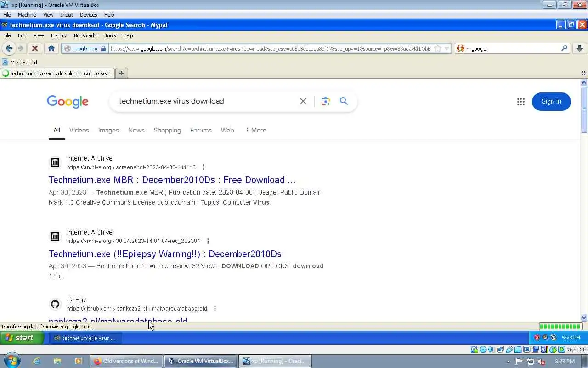588x368 pixels.
Task: Open VirtualBox Devices menu
Action: 88,15
